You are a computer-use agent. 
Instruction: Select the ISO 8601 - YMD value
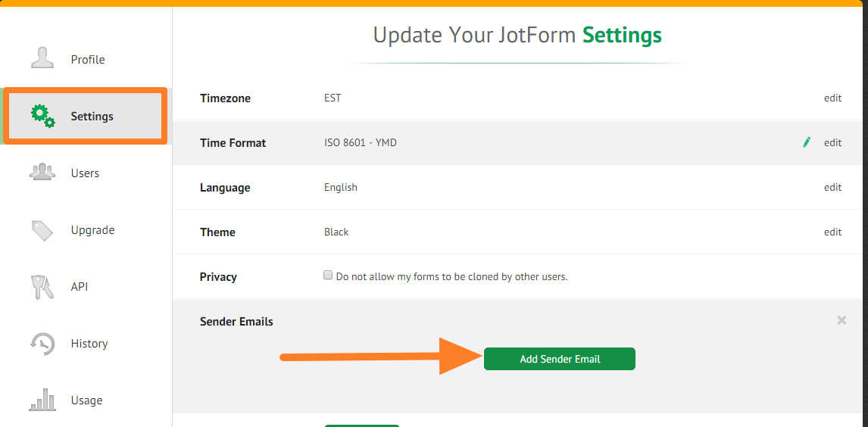pos(360,142)
